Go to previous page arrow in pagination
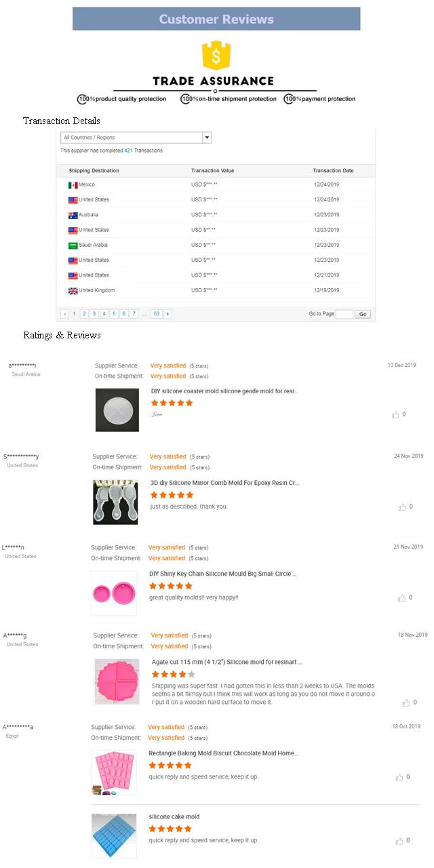The height and width of the screenshot is (868, 434). [x=65, y=314]
